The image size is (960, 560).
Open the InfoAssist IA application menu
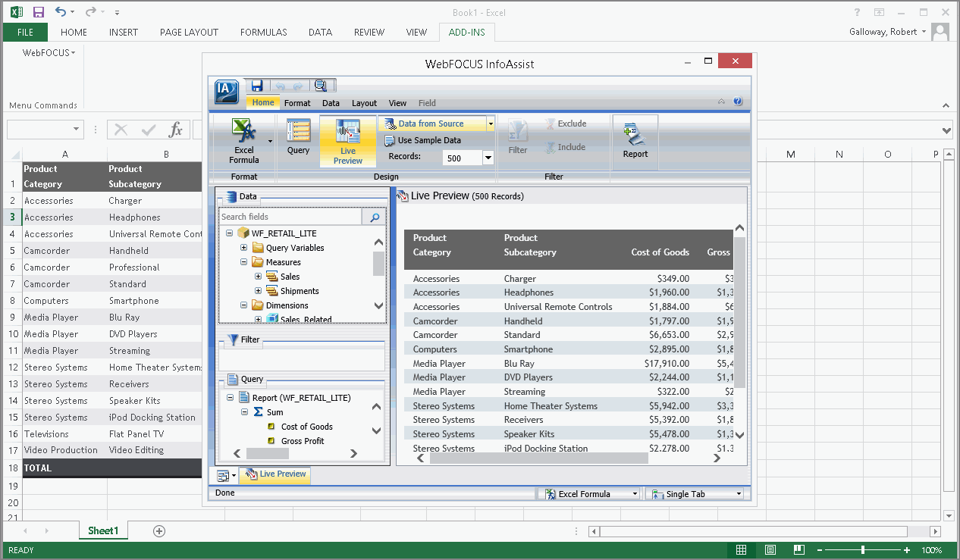click(227, 92)
